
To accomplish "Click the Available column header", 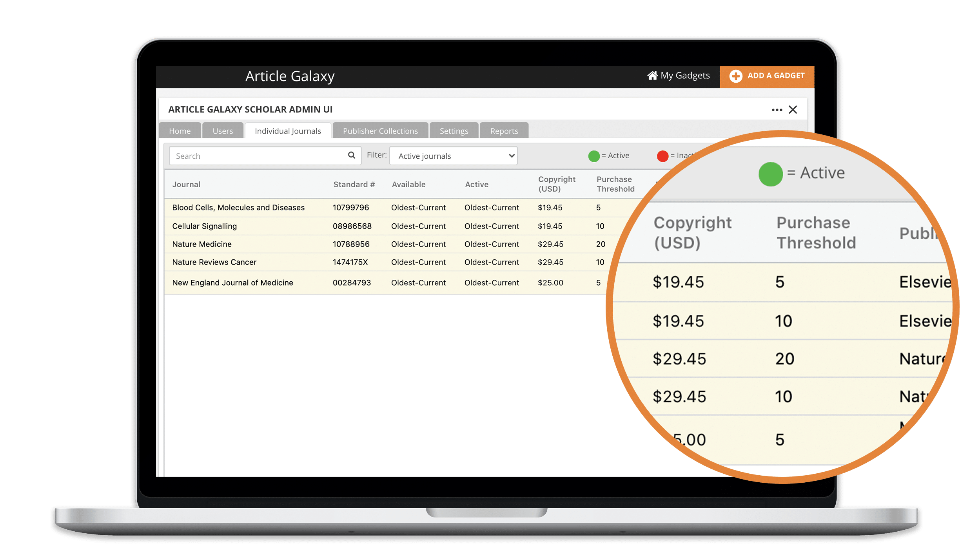I will click(408, 185).
